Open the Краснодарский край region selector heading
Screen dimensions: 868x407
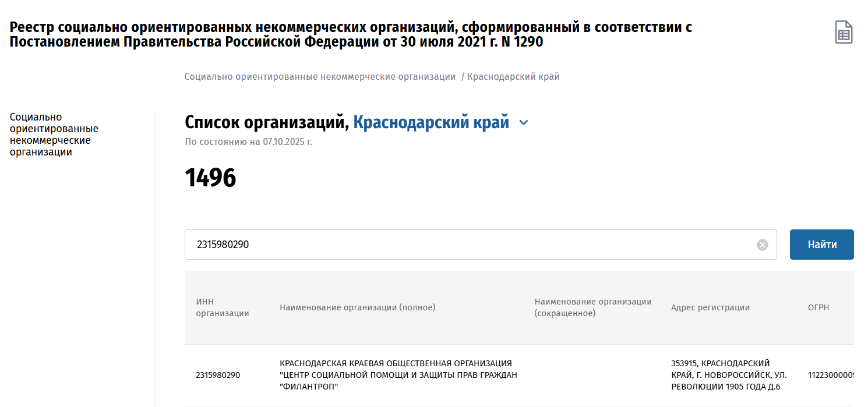pos(431,123)
